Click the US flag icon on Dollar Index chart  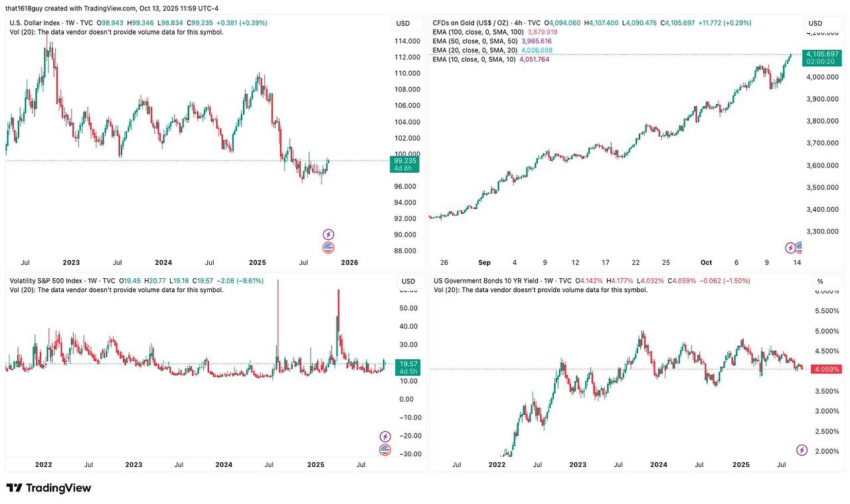pyautogui.click(x=328, y=248)
